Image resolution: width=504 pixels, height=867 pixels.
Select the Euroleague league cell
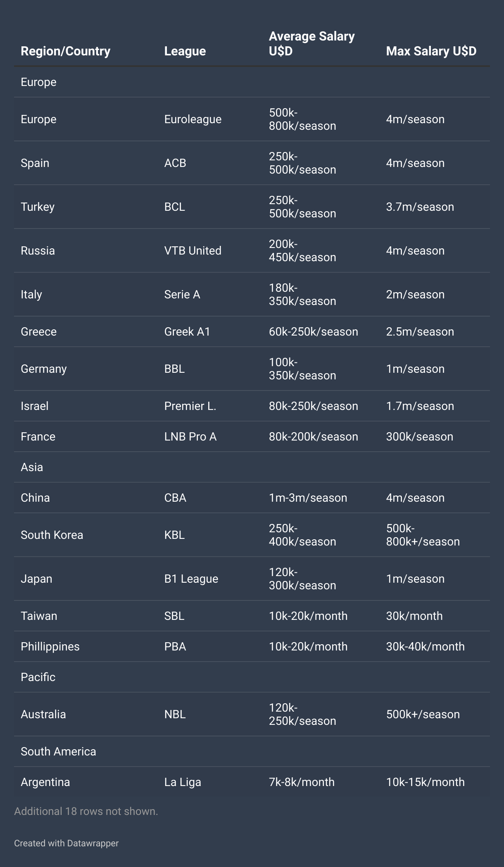pos(193,119)
